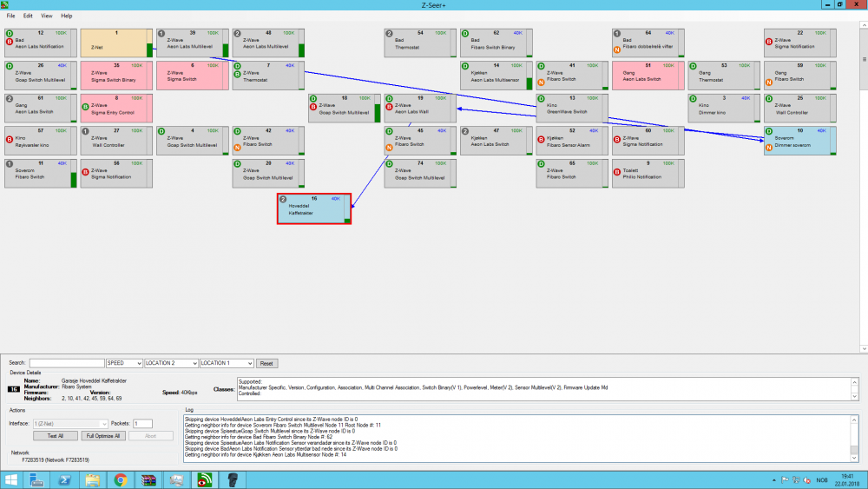Open the LOCATION 2 dropdown
This screenshot has width=868, height=489.
170,363
